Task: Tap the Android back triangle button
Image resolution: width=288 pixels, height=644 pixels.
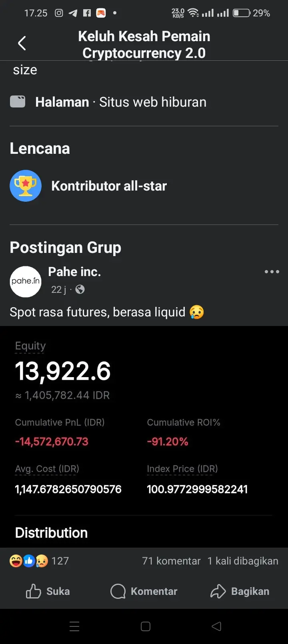Action: [x=216, y=626]
